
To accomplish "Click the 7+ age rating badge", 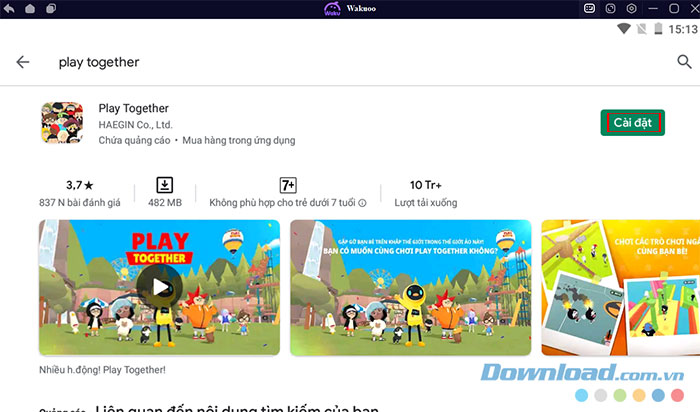I will 287,185.
